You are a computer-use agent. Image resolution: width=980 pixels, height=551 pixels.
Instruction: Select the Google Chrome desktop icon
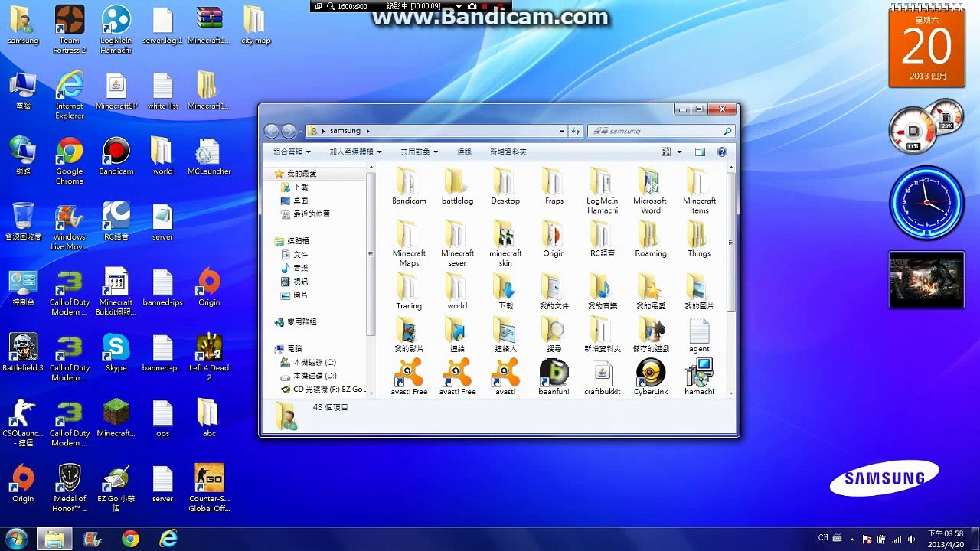[x=69, y=161]
